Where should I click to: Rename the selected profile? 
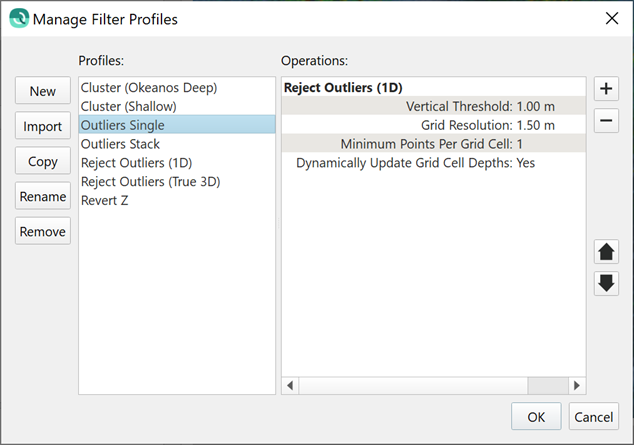(x=43, y=196)
